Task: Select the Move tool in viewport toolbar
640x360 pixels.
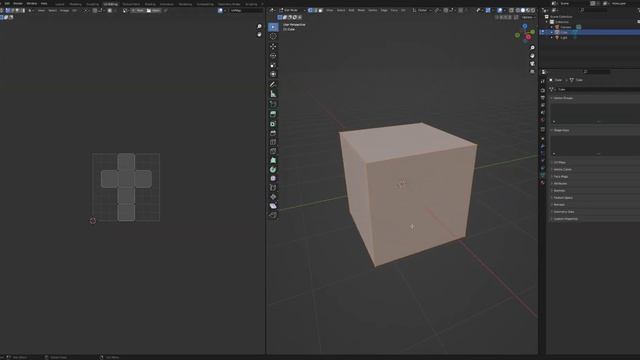Action: click(273, 47)
